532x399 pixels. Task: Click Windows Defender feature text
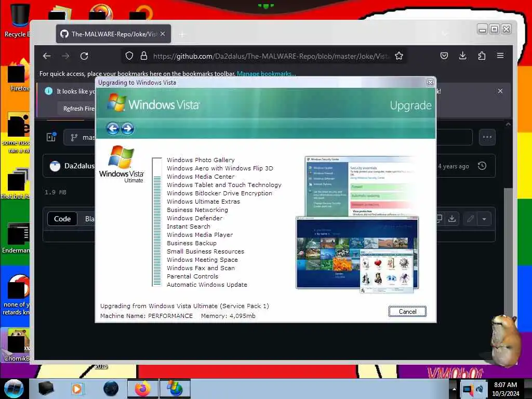click(x=195, y=218)
